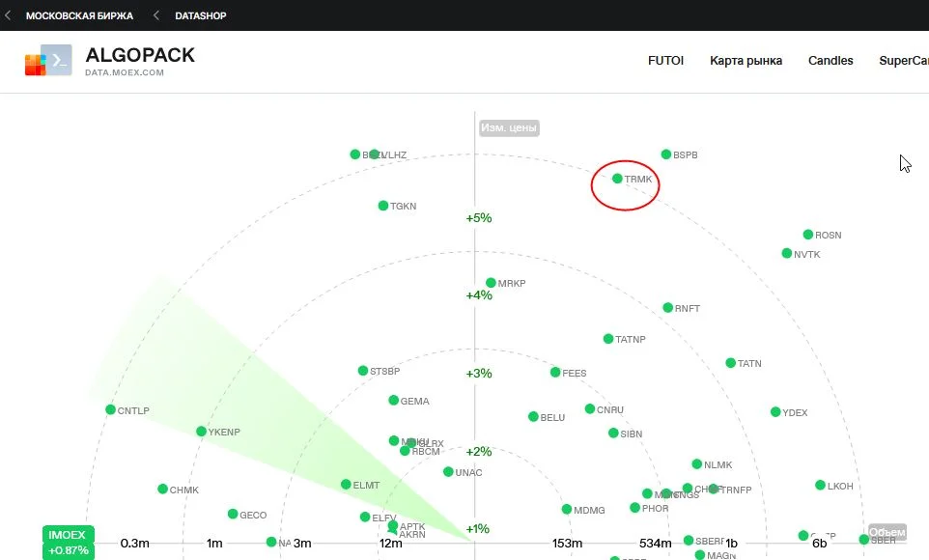This screenshot has width=929, height=560.
Task: Click the 153m volume label
Action: click(567, 543)
